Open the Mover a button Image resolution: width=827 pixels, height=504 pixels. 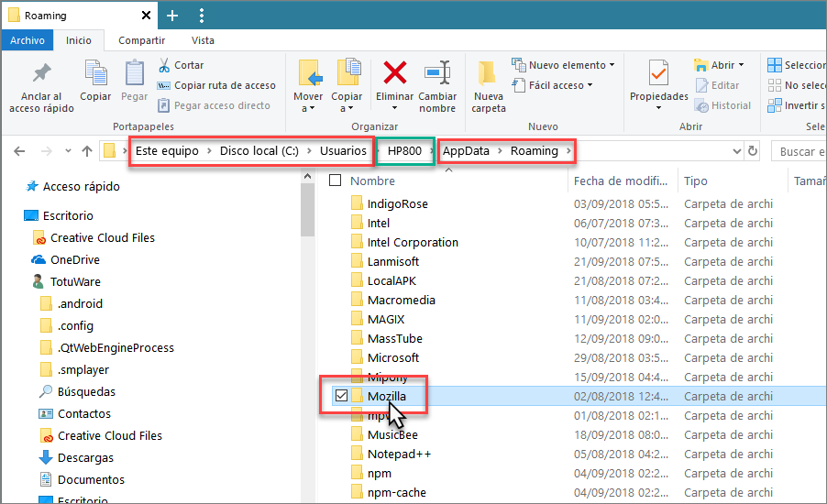[308, 86]
